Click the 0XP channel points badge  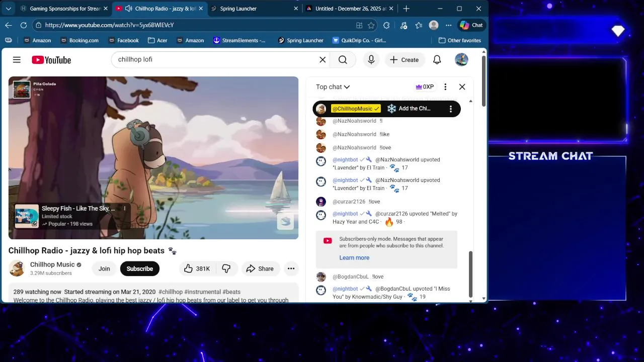pos(425,87)
